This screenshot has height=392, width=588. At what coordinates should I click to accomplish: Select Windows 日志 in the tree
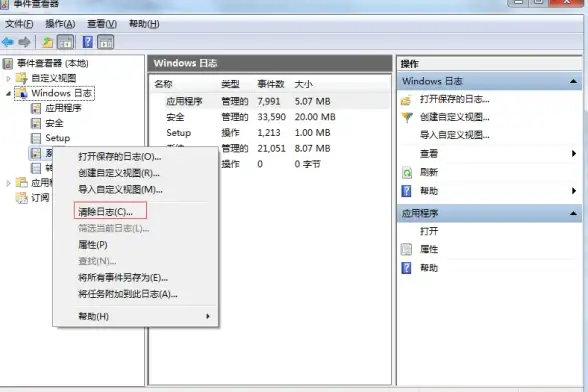62,93
